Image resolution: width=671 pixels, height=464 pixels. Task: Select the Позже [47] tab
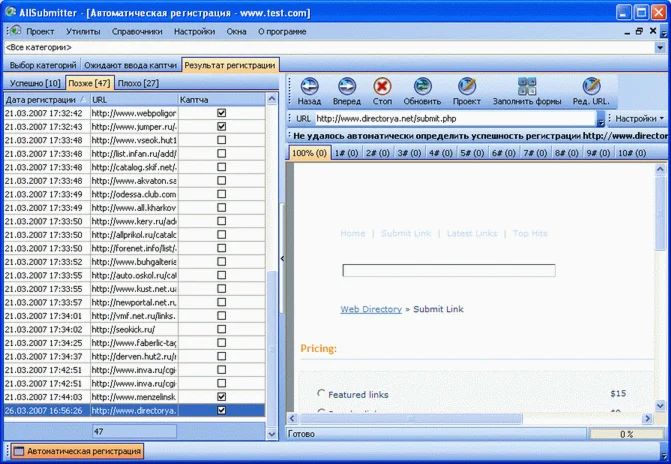[x=89, y=83]
